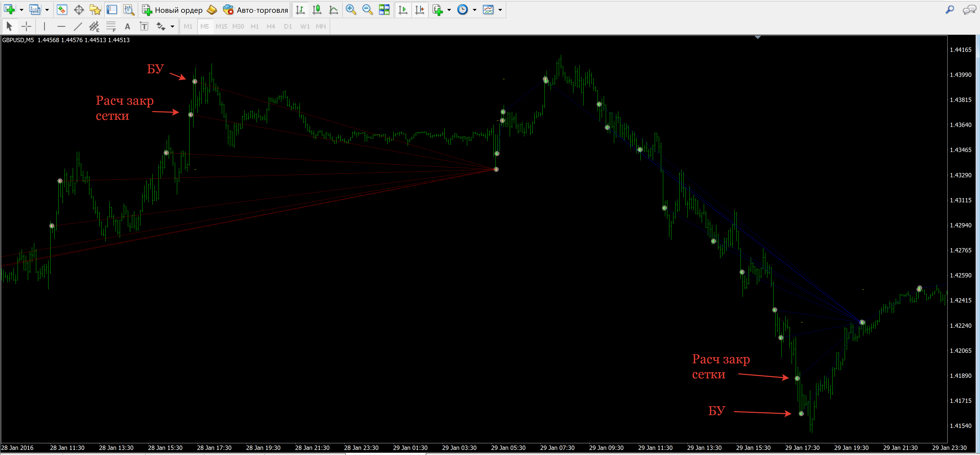Screen dimensions: 980x455
Task: Select the Fibonacci Retracement tool
Action: click(x=111, y=26)
